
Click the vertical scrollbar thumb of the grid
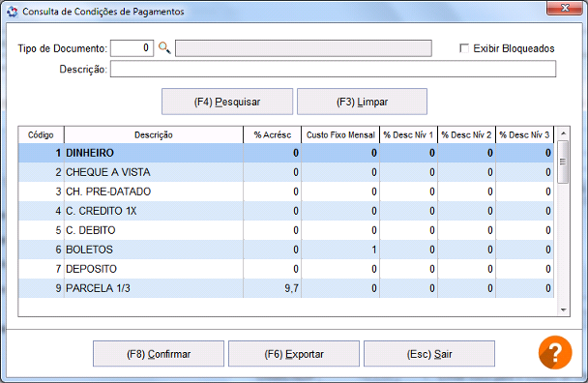pyautogui.click(x=563, y=162)
